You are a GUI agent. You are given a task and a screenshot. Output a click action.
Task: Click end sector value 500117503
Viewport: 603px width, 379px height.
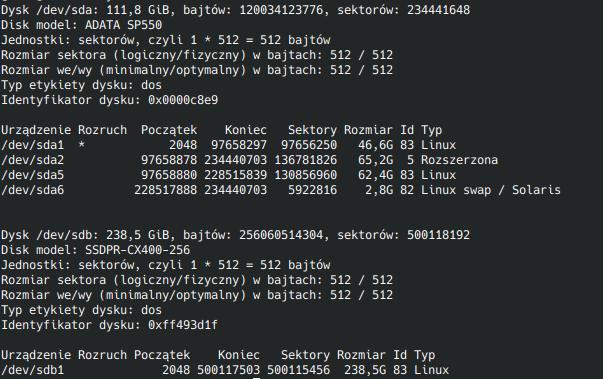point(228,370)
